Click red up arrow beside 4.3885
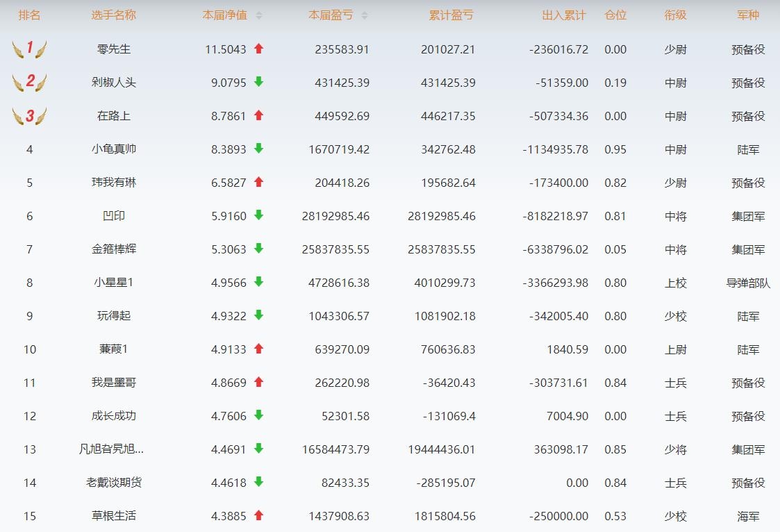This screenshot has height=532, width=780. coord(259,515)
